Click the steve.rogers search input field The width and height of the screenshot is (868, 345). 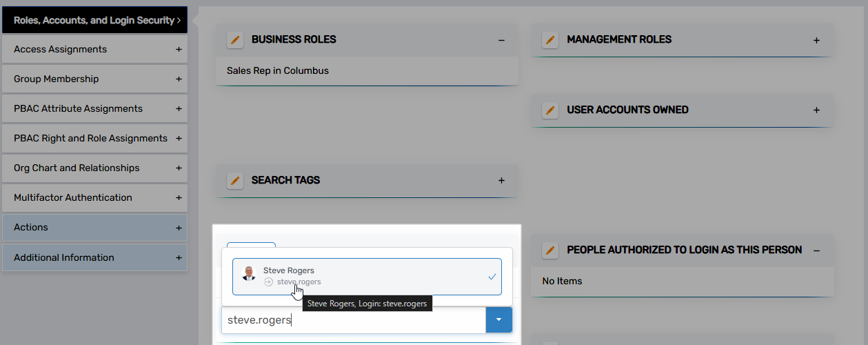(353, 320)
